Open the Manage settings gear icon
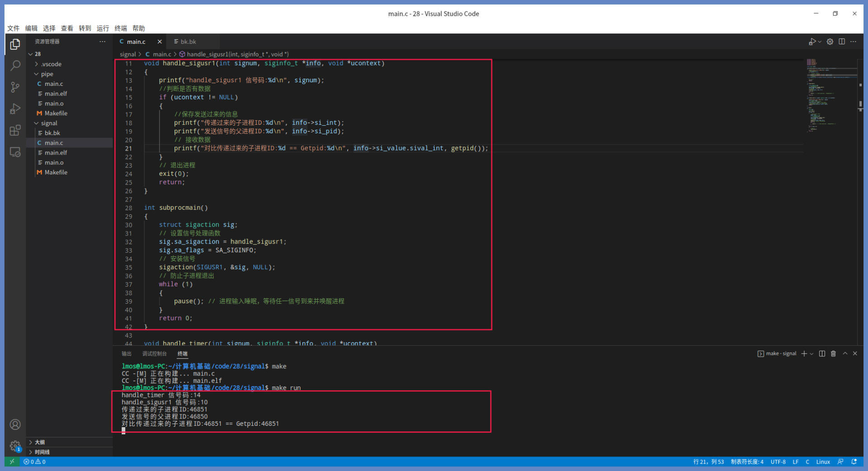The height and width of the screenshot is (471, 868). click(15, 446)
